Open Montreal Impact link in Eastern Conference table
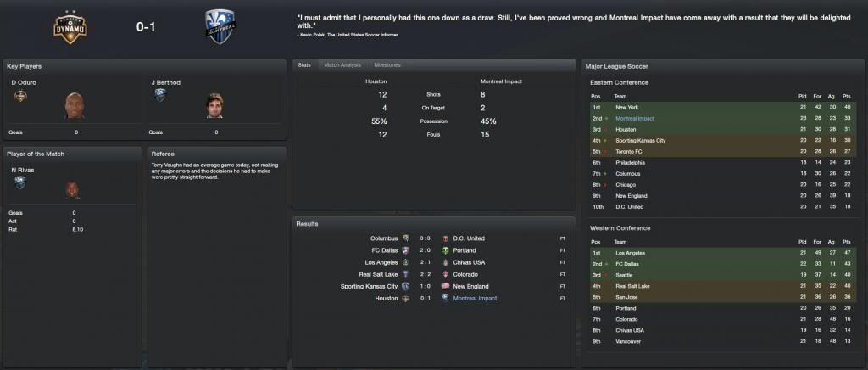This screenshot has height=370, width=868. 636,119
